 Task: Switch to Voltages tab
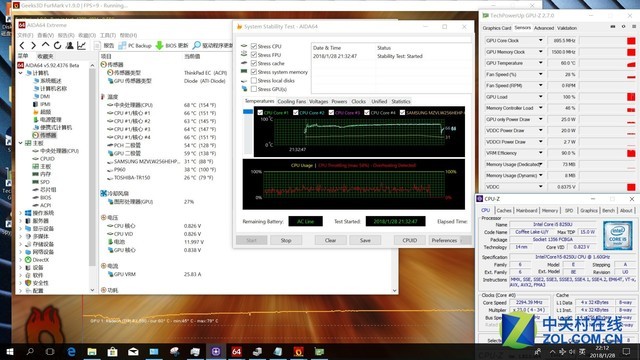318,101
